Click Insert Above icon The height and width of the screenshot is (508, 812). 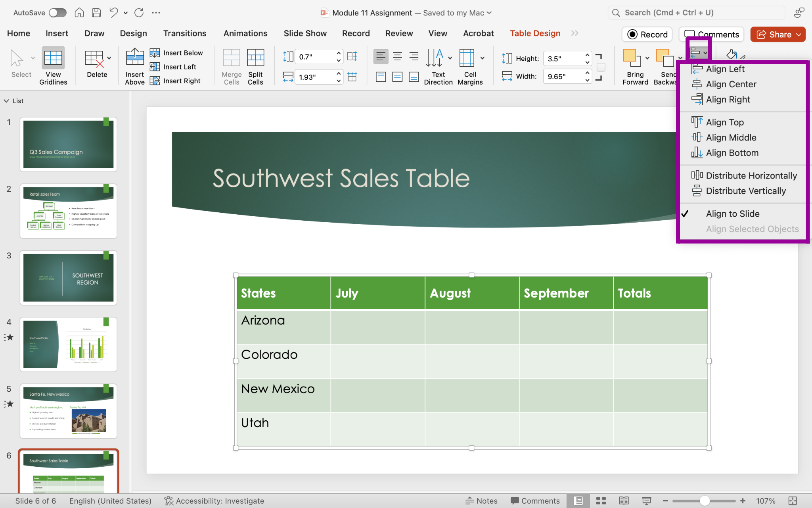pos(135,56)
